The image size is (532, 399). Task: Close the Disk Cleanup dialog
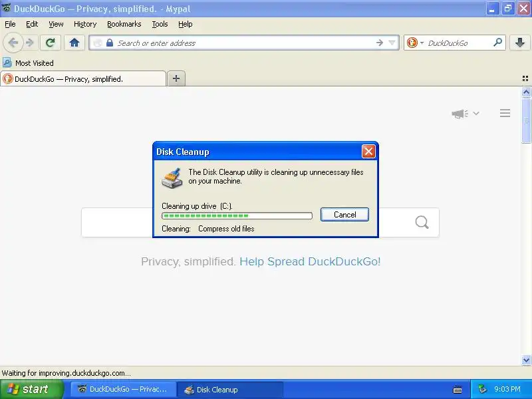[x=368, y=152]
